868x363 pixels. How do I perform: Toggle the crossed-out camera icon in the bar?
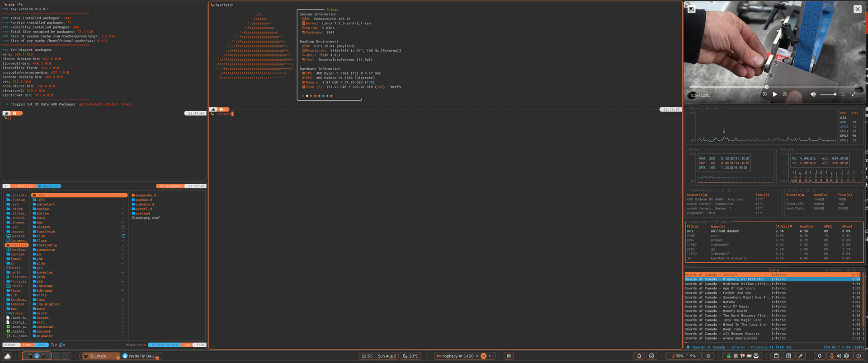pos(509,356)
